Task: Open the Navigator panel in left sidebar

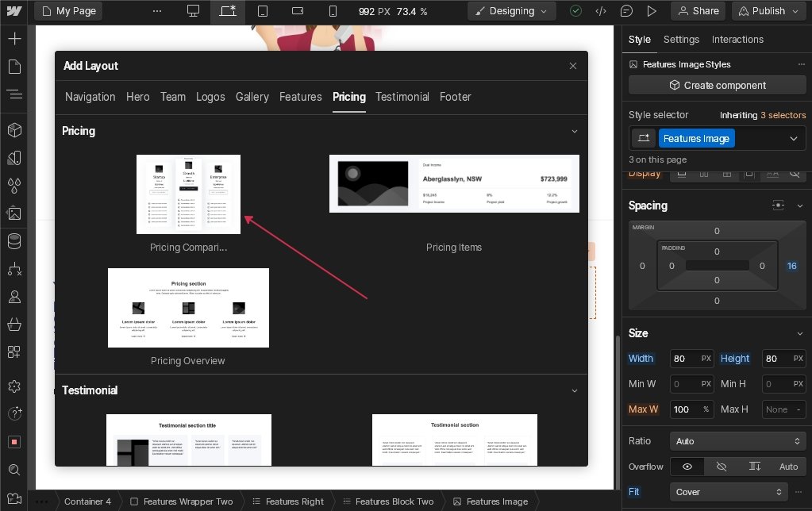Action: (14, 94)
